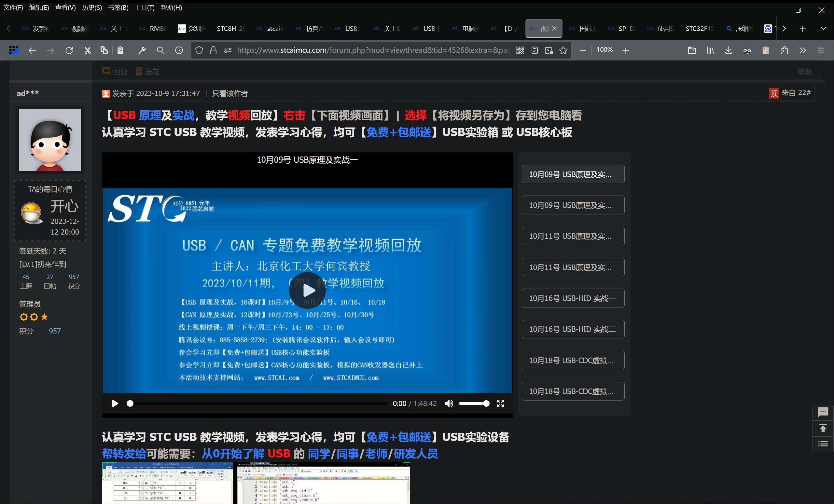Click the tracking protection shield icon

click(199, 50)
